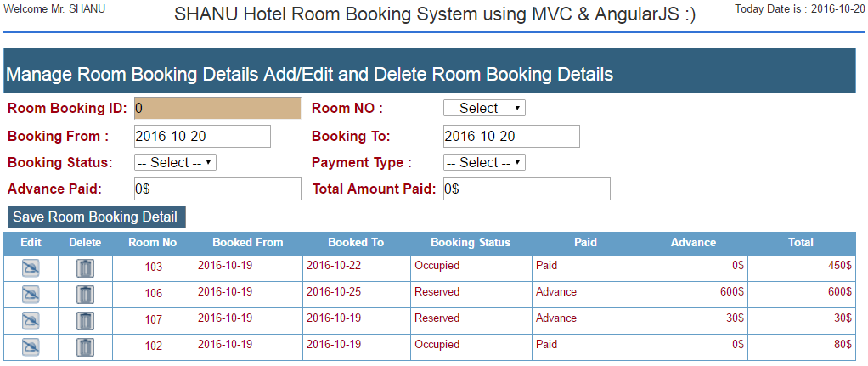Click the Booked From column header

tap(248, 243)
